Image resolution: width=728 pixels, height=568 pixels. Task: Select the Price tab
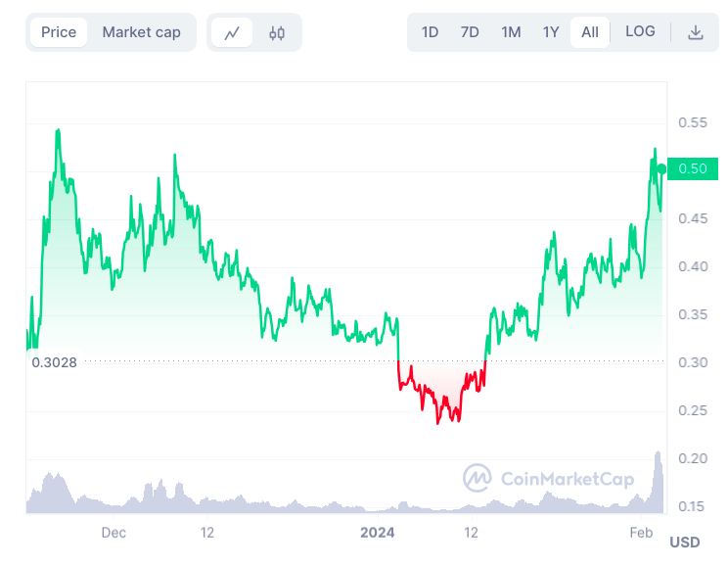[59, 32]
